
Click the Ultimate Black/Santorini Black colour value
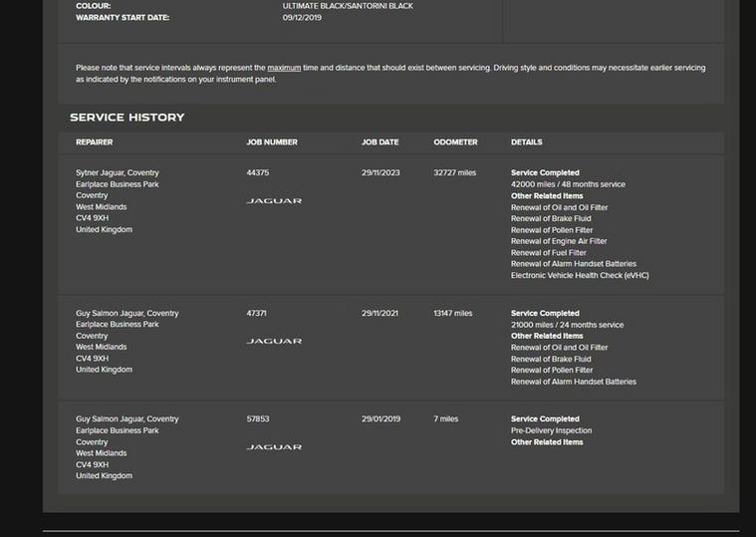(348, 6)
